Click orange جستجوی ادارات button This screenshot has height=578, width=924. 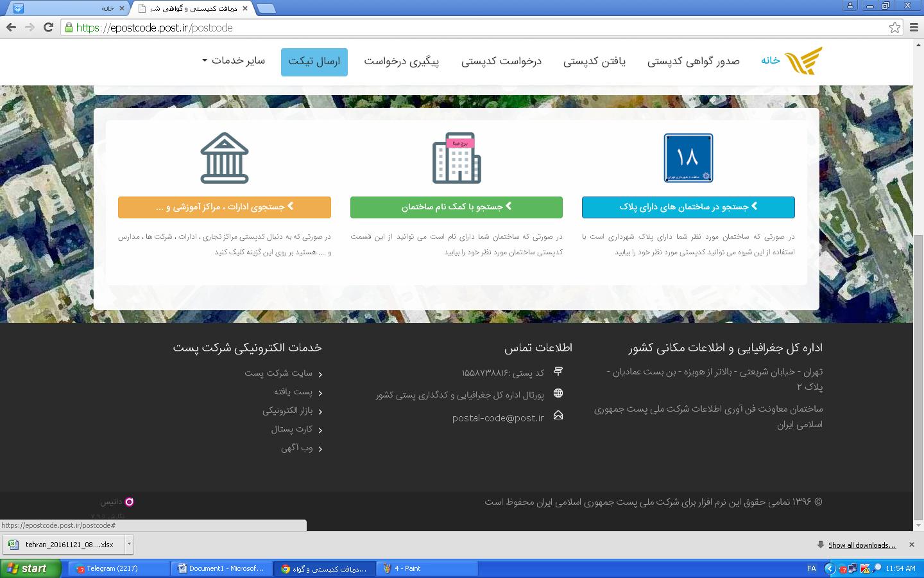[225, 207]
